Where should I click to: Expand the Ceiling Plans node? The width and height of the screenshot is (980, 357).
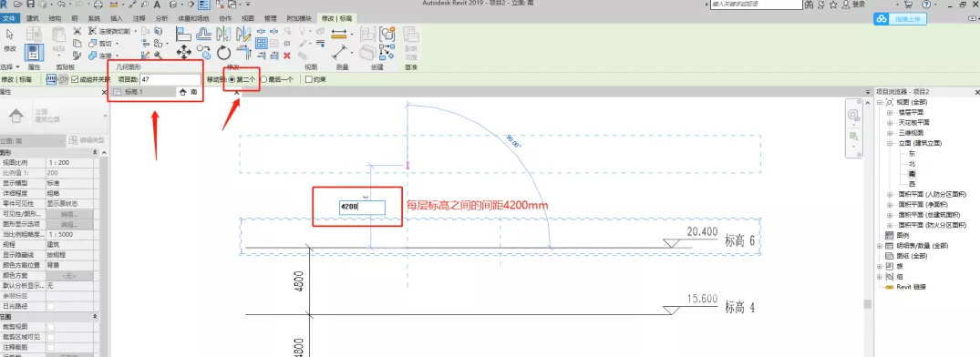tap(890, 123)
